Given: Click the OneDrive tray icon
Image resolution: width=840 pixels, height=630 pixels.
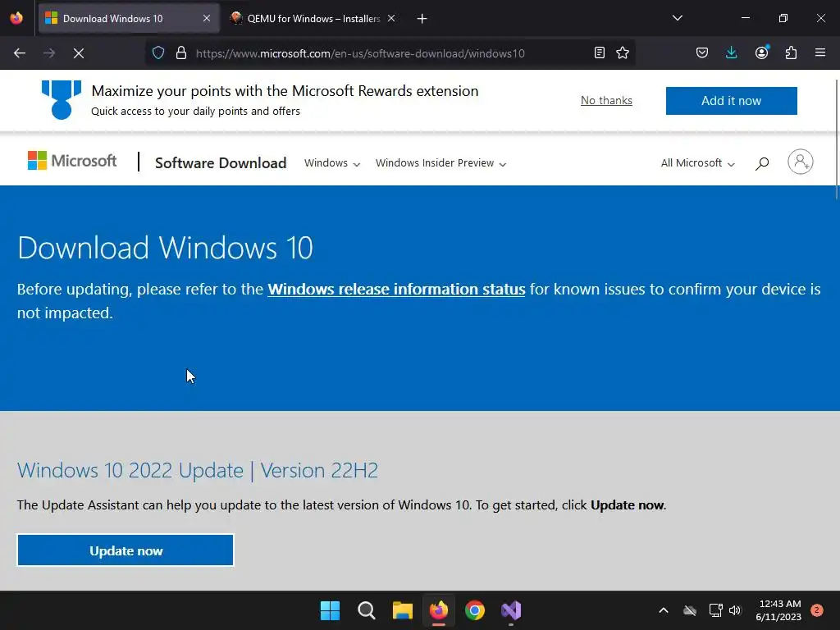Looking at the screenshot, I should point(690,610).
